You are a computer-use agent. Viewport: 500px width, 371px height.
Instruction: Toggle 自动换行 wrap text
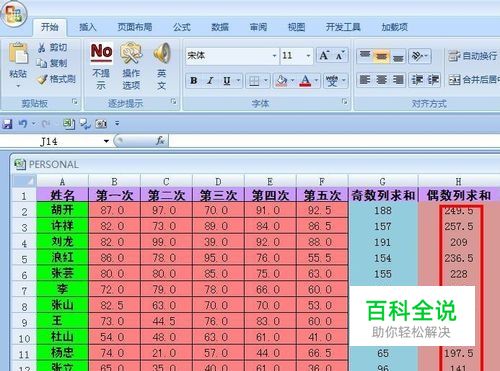coord(473,56)
